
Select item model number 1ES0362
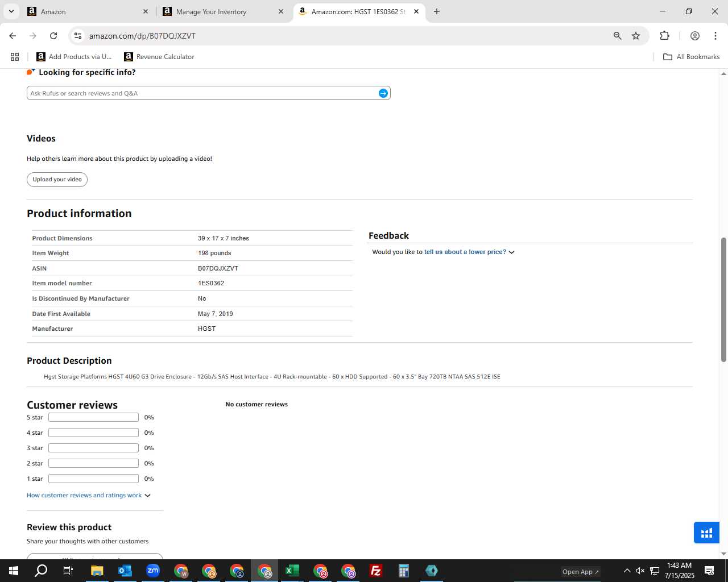[x=211, y=283]
